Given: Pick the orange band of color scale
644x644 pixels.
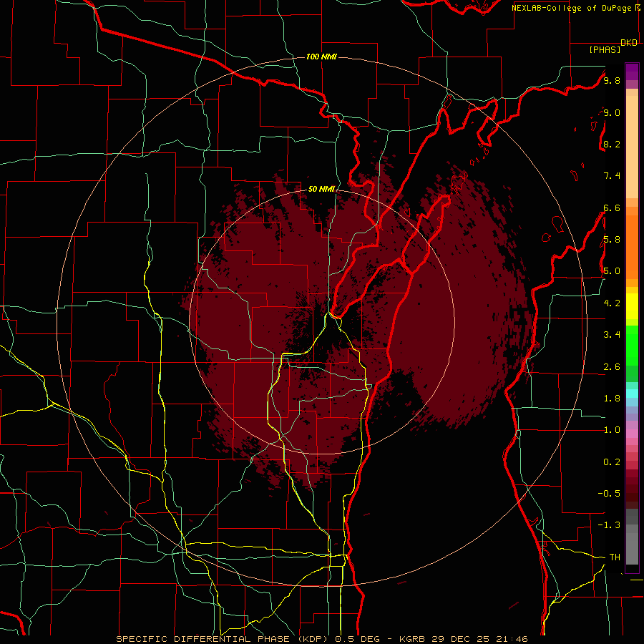Looking at the screenshot, I should click(x=632, y=246).
